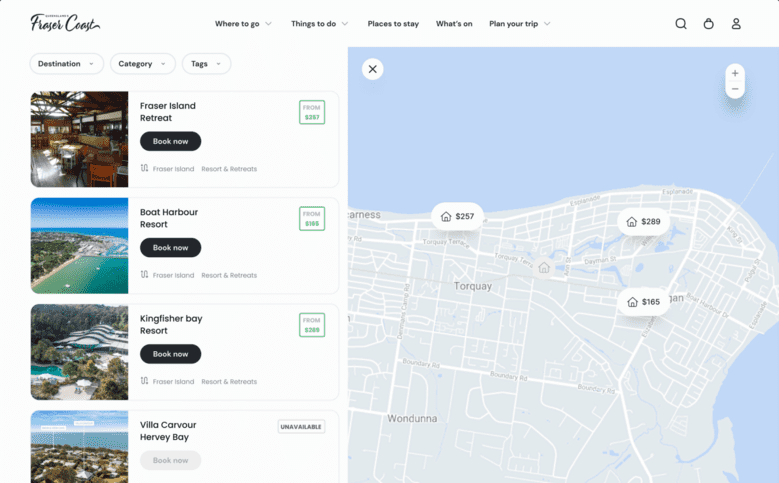
Task: Open Boat Harbour Resort title
Action: 169,218
